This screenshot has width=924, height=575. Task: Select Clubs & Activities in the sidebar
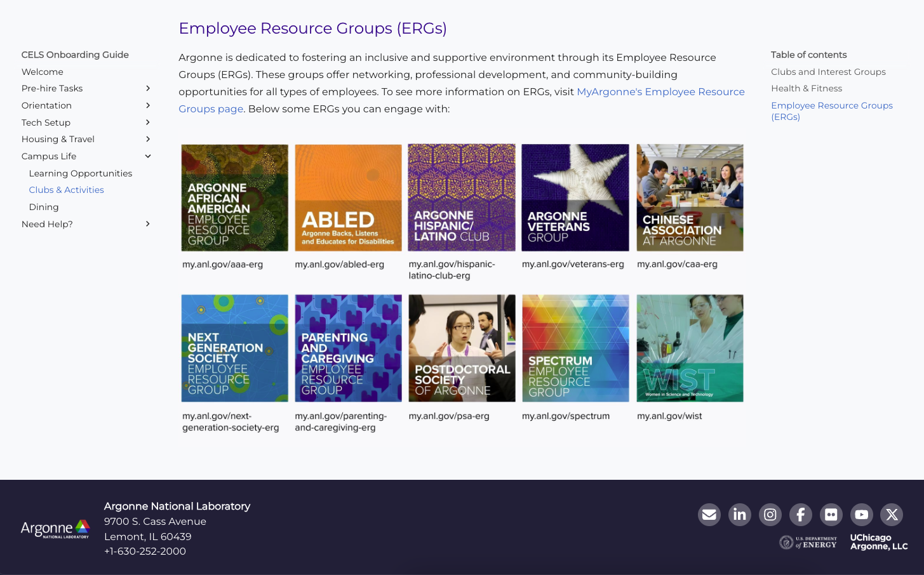pyautogui.click(x=66, y=190)
